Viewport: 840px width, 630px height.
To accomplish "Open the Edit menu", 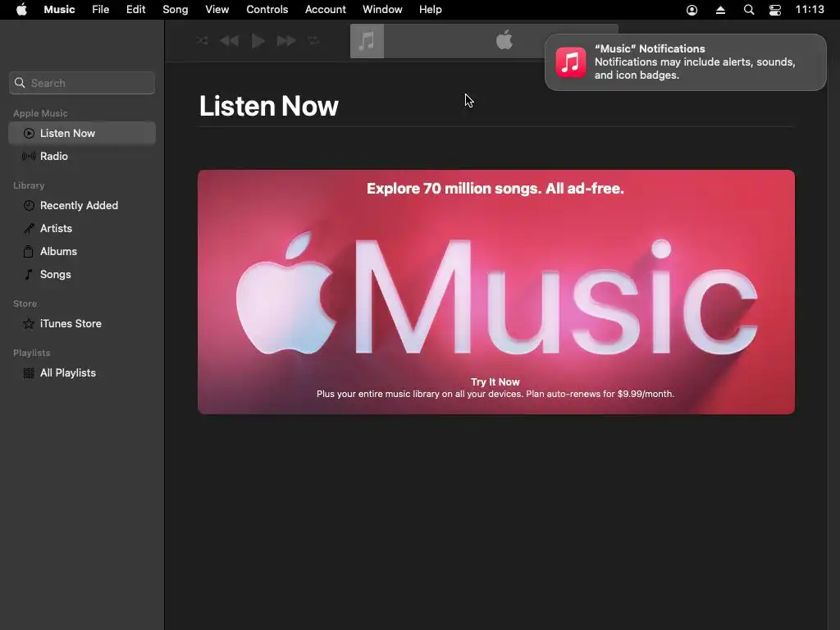I will point(136,10).
